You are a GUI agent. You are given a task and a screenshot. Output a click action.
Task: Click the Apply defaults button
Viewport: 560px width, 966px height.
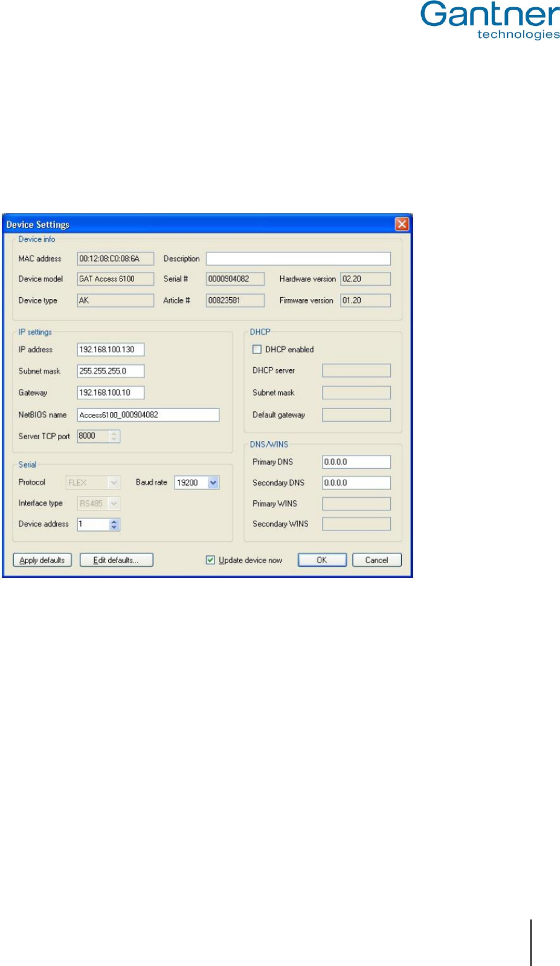[x=42, y=560]
